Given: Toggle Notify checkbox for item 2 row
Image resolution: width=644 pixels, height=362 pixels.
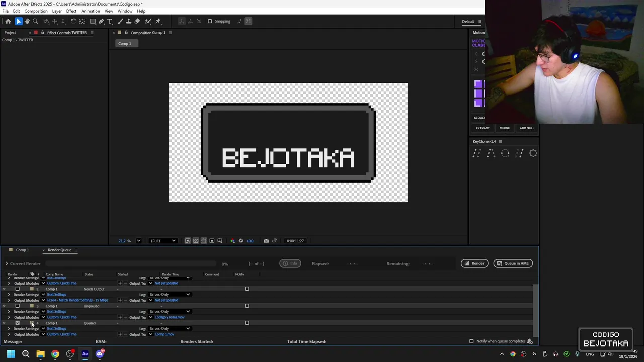Looking at the screenshot, I should 247,289.
